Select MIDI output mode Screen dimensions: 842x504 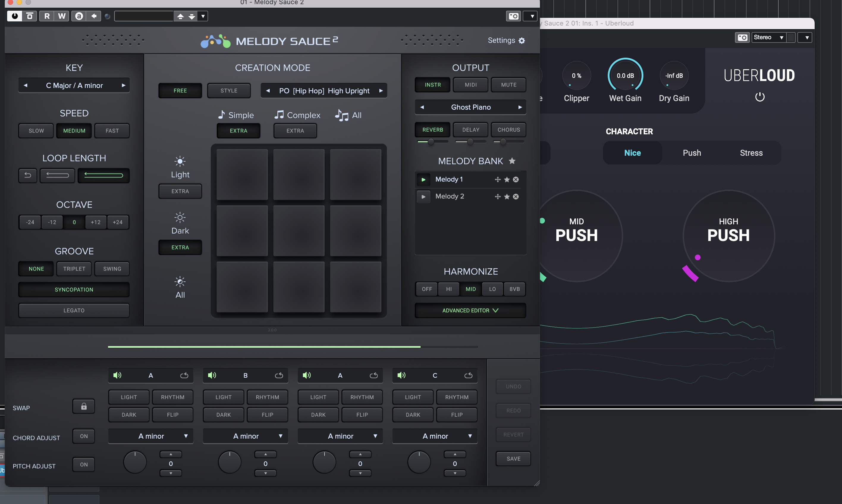(x=471, y=85)
